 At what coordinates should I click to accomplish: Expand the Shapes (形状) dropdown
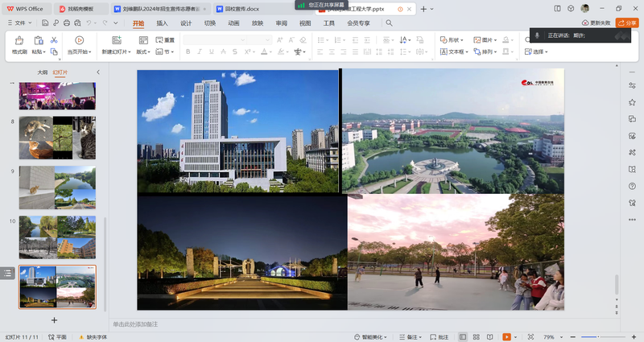[x=454, y=39]
